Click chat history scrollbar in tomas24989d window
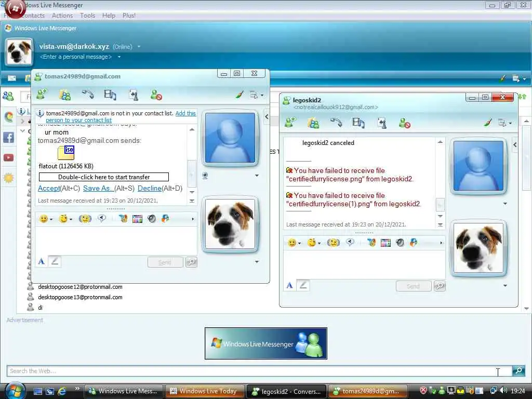Image resolution: width=532 pixels, height=399 pixels. pyautogui.click(x=192, y=174)
